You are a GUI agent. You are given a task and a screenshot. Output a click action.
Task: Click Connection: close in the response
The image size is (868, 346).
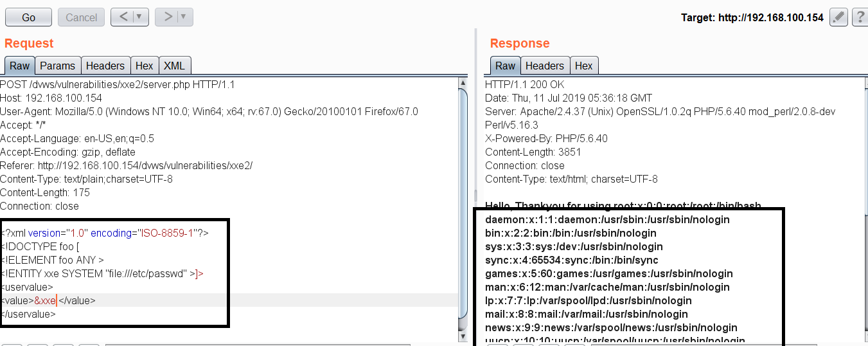(x=524, y=166)
